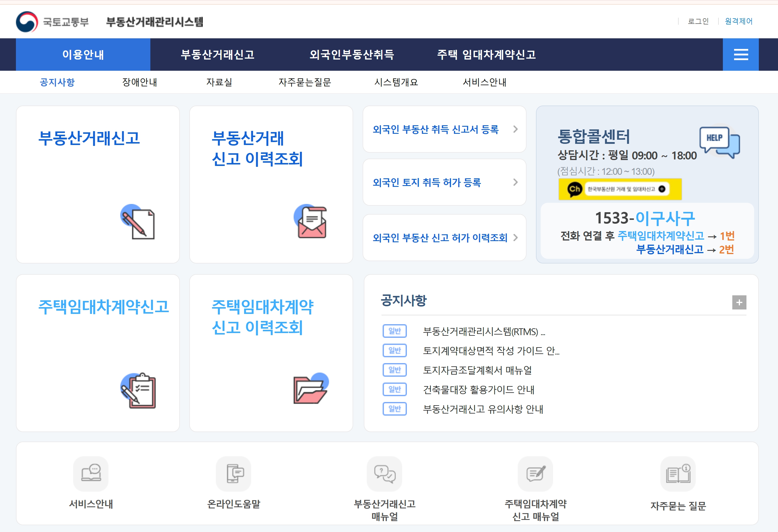Open the 주택임대차계약신고 card title
The image size is (778, 532).
[103, 307]
